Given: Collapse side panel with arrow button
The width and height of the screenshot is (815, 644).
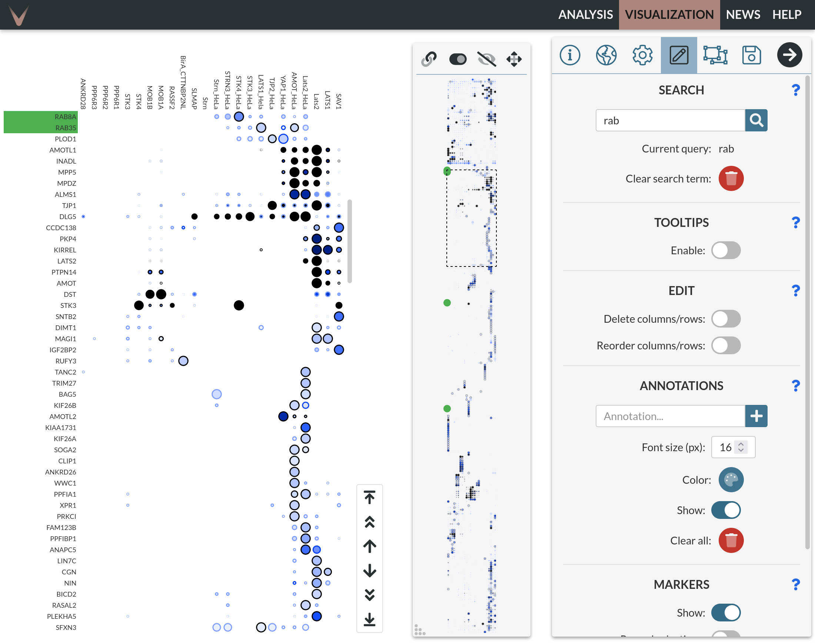Looking at the screenshot, I should pos(789,55).
